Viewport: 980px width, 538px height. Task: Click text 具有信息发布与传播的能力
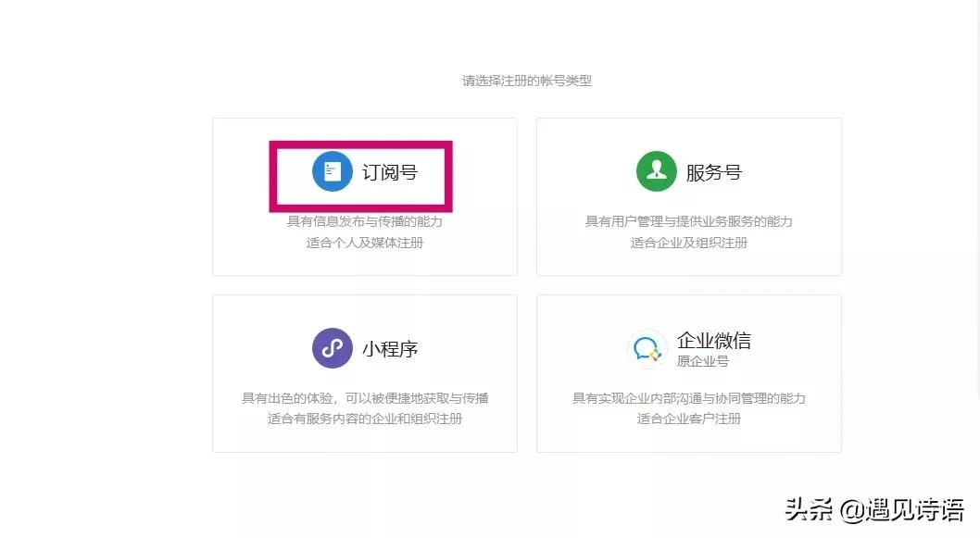pos(365,221)
